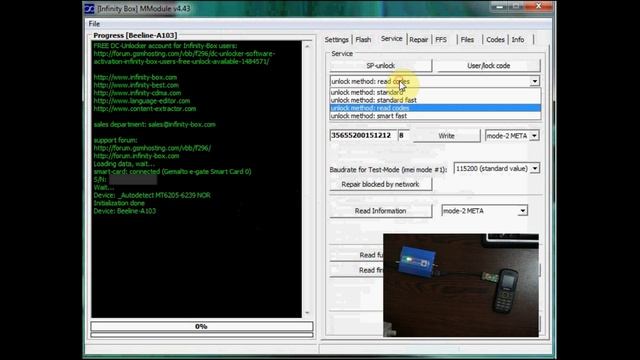Click the 0% progress bar
This screenshot has height=360, width=640.
coord(202,327)
